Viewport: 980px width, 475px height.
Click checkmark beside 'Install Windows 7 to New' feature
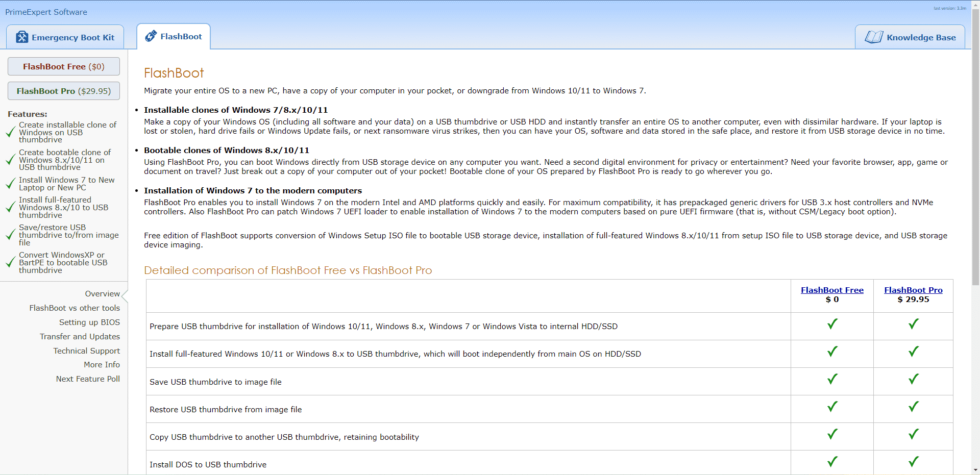pyautogui.click(x=10, y=184)
